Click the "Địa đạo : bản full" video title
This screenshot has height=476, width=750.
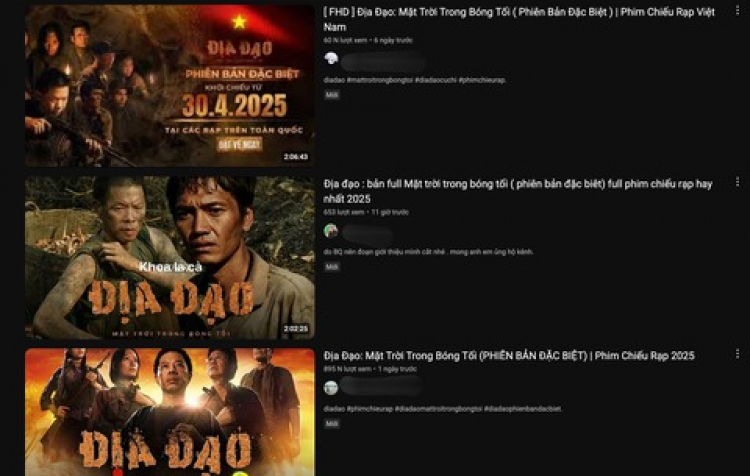(x=518, y=191)
